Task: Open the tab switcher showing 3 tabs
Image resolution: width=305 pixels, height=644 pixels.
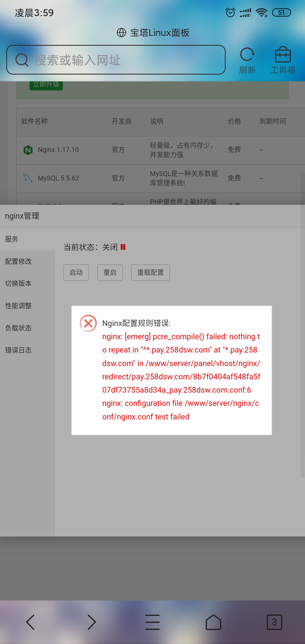Action: coord(274,622)
